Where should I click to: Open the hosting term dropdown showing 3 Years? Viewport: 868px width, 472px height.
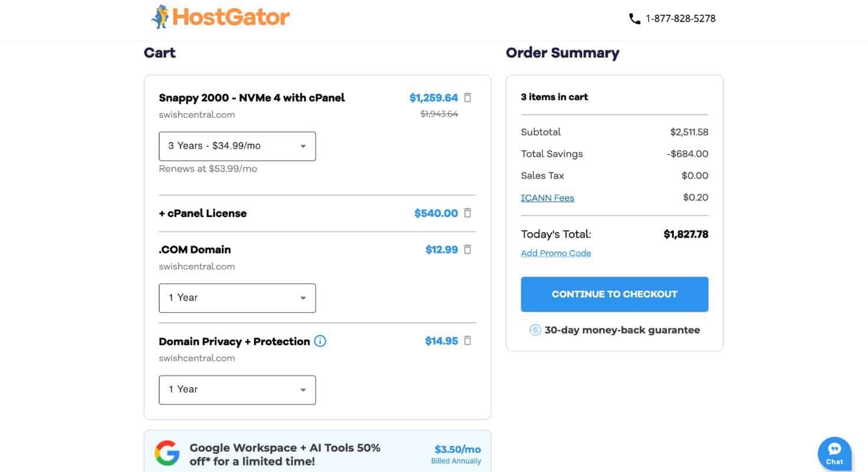[237, 146]
